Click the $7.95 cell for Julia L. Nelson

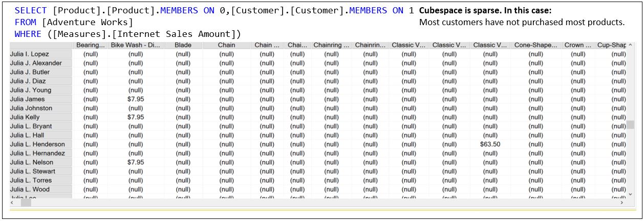pyautogui.click(x=136, y=162)
